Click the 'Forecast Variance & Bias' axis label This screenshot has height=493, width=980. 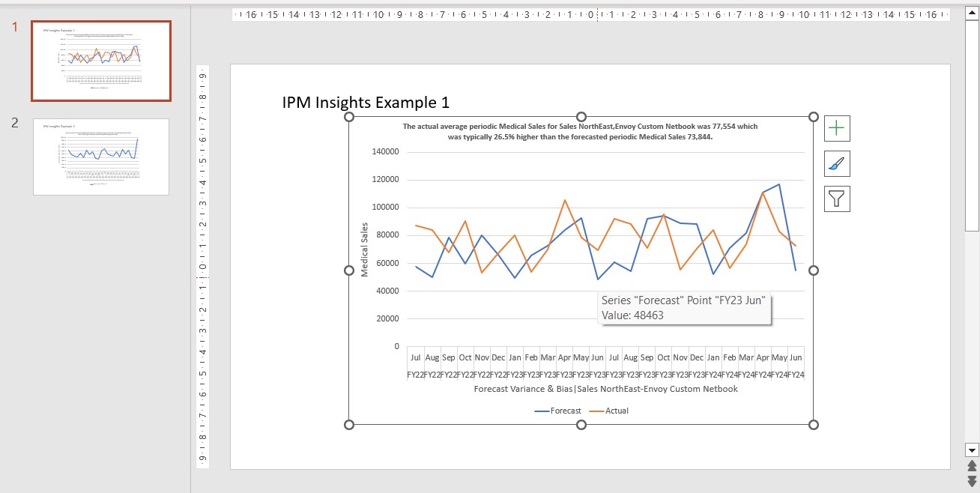pos(605,389)
